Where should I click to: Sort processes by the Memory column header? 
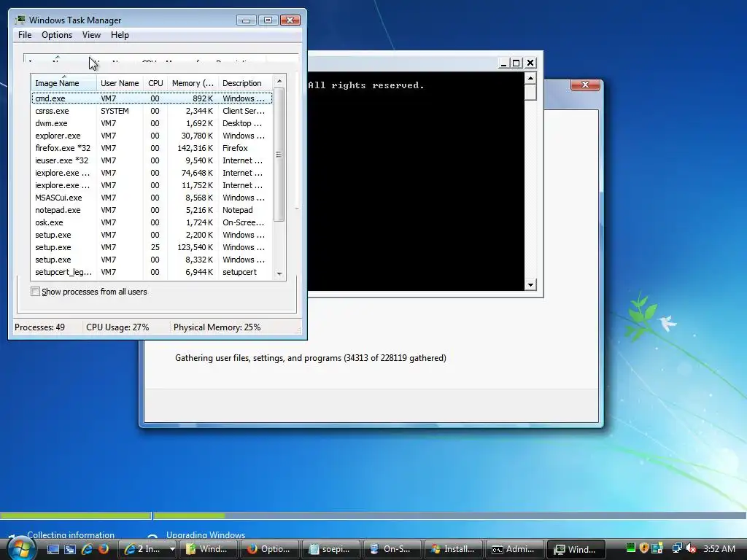point(193,83)
